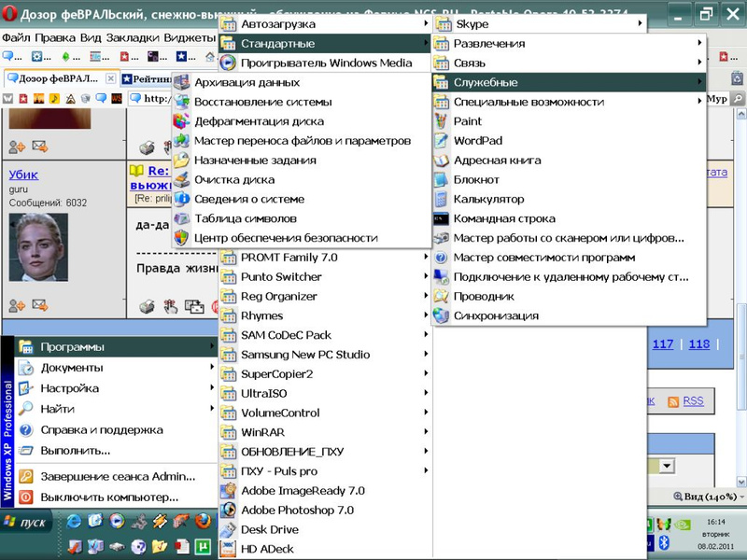This screenshot has height=560, width=747.
Task: Select Выполнить... in the Start menu
Action: (x=76, y=451)
